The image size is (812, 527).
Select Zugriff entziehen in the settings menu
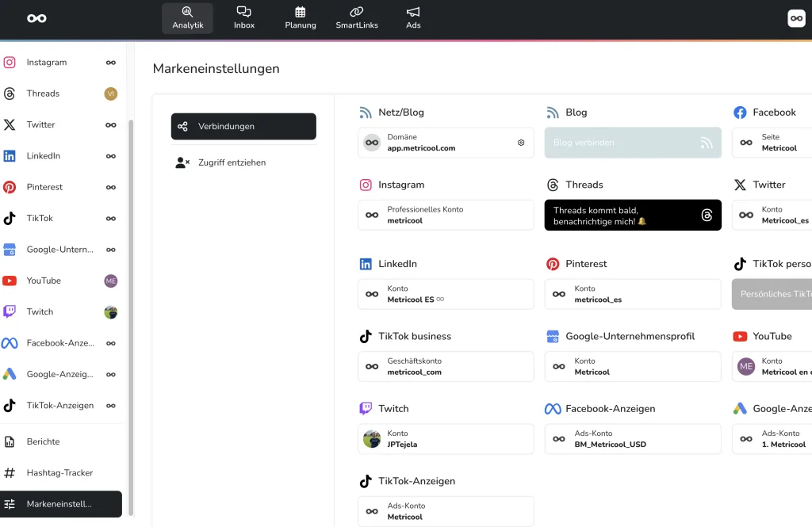(x=232, y=162)
